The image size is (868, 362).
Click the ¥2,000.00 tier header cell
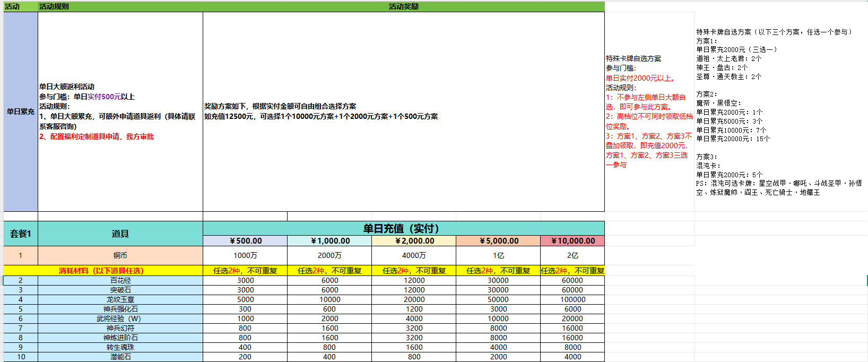414,241
